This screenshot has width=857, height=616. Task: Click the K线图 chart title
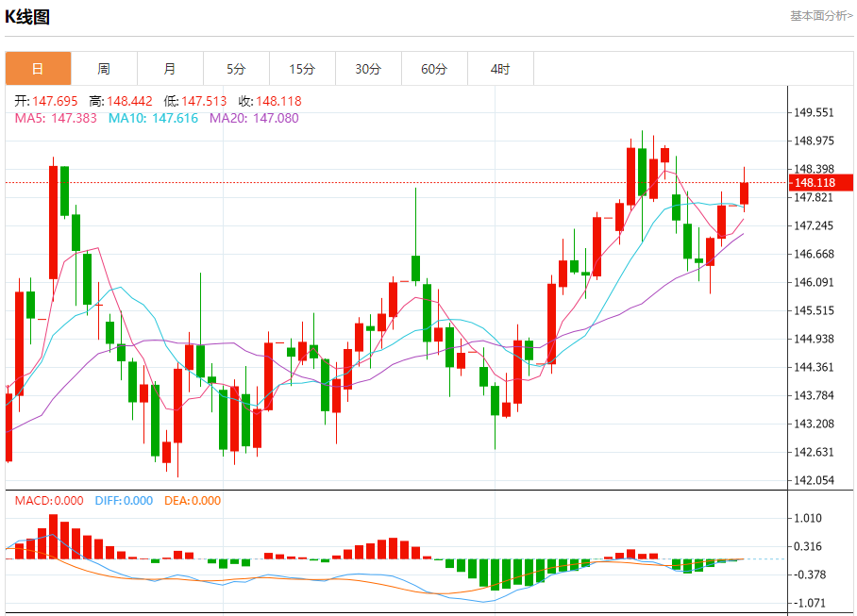[27, 17]
